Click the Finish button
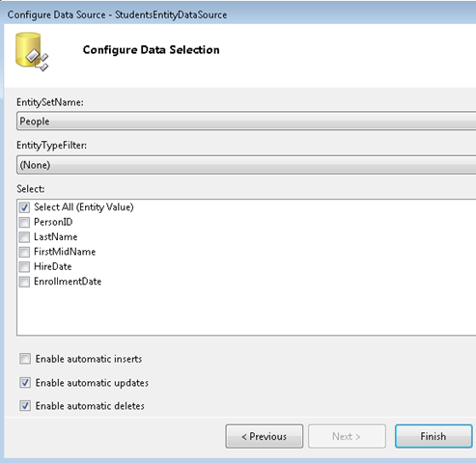Screen dimensions: 476x463 (434, 436)
